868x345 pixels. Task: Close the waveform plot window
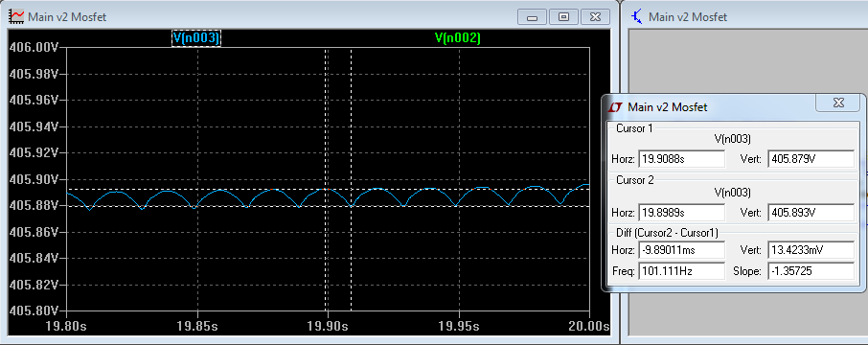(x=595, y=17)
